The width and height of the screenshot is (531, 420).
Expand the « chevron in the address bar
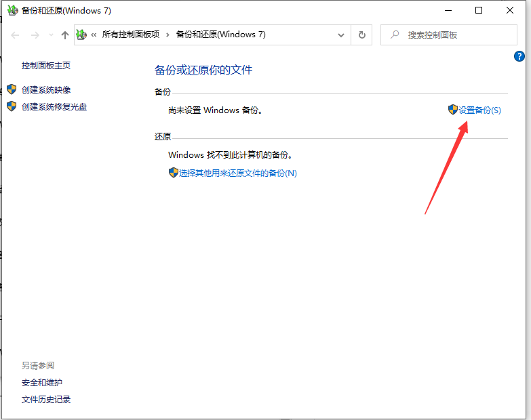[94, 35]
